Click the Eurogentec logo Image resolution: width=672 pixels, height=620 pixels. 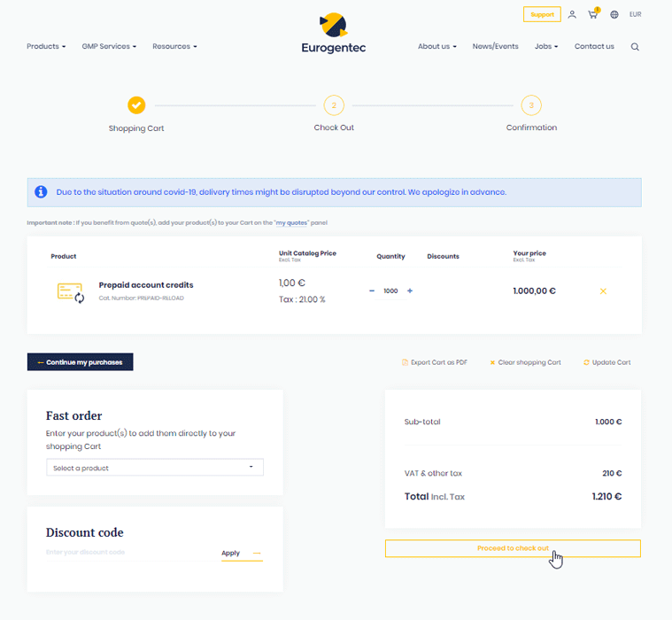point(333,34)
